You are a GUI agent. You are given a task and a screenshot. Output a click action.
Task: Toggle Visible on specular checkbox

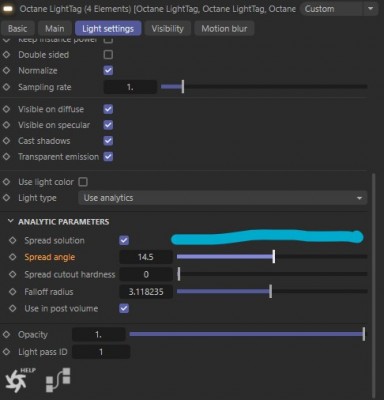(x=108, y=125)
